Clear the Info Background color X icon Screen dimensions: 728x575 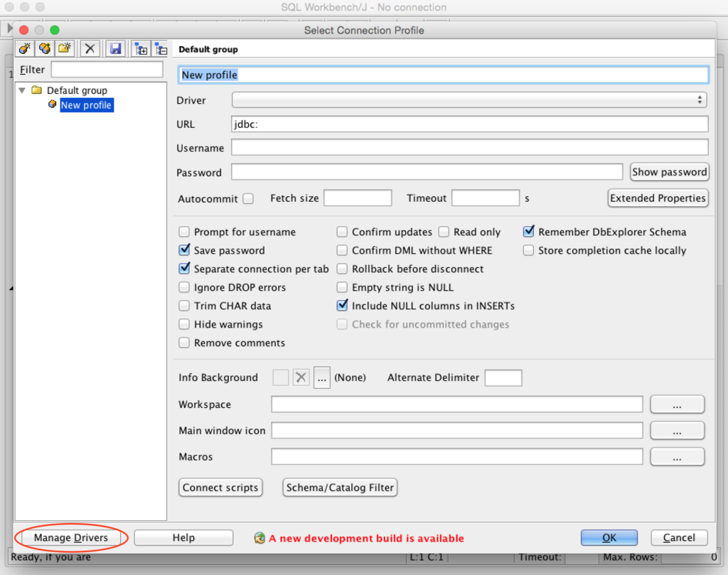pos(301,377)
